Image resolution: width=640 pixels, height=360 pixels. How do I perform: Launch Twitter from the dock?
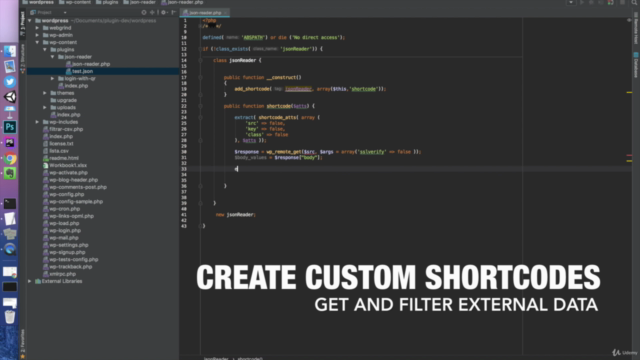(10, 81)
